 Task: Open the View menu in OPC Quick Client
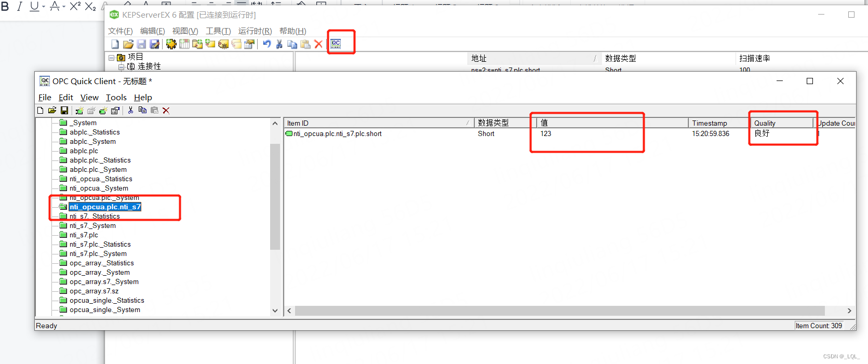[89, 97]
